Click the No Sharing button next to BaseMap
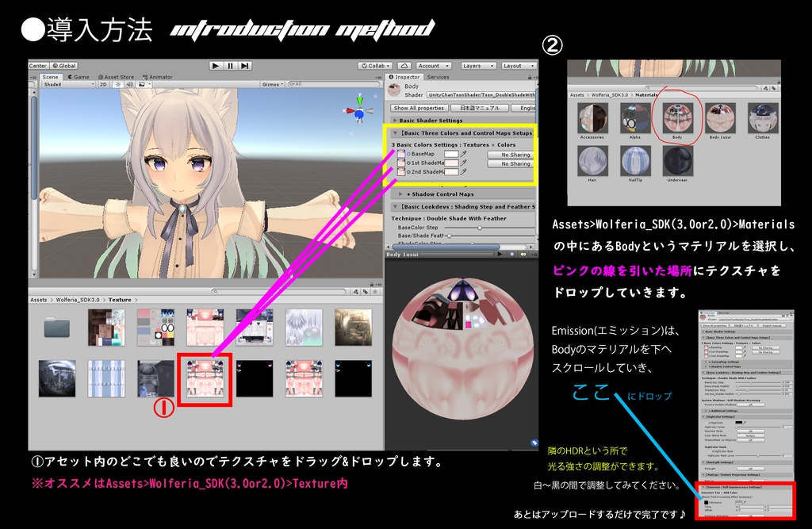 click(x=516, y=155)
